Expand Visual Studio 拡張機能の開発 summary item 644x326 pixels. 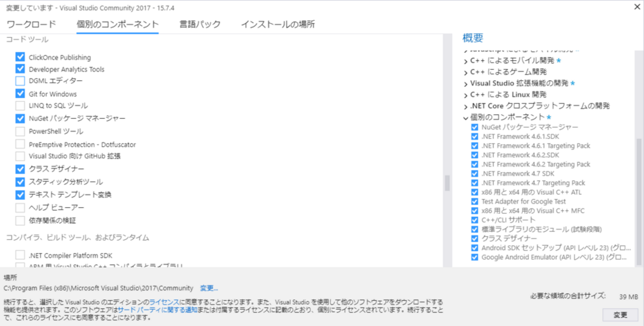click(466, 84)
